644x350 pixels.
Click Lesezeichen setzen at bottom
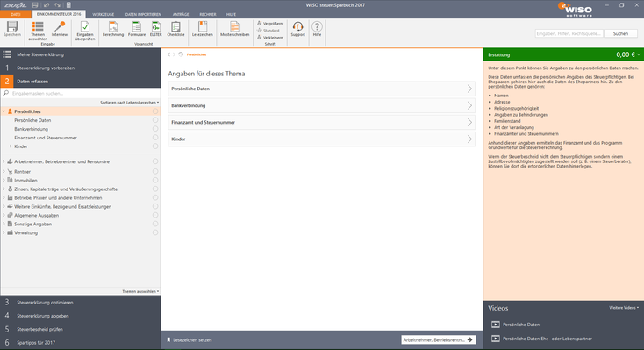pos(189,340)
